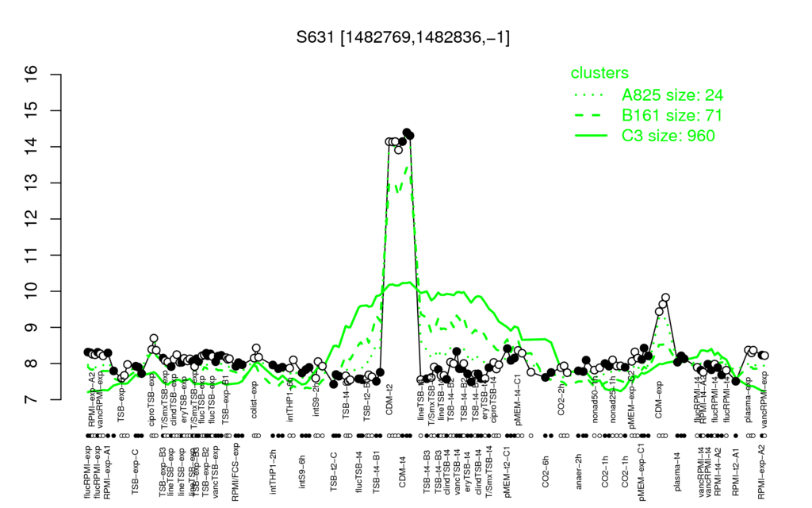Click the 'RPMI-exp-A1' x-axis label

pyautogui.click(x=108, y=472)
